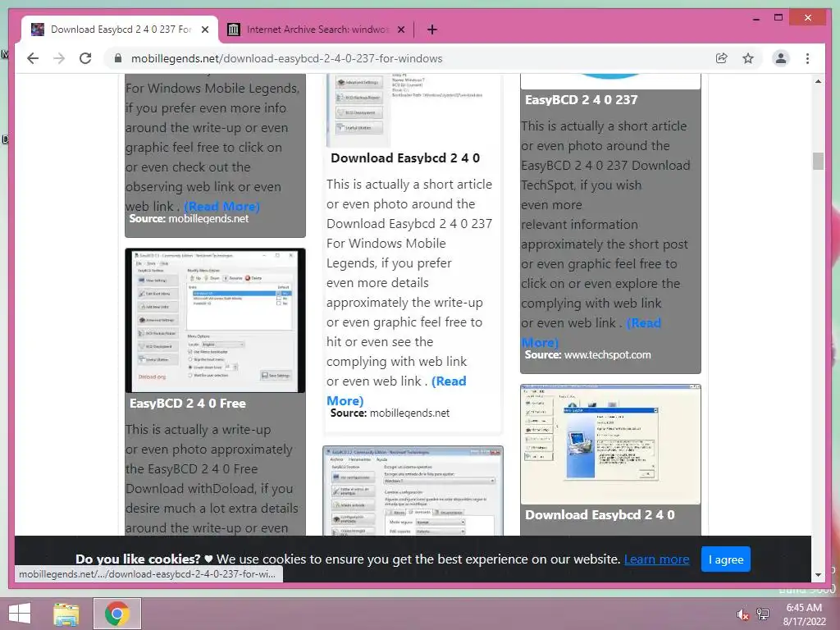Select the Download Easybcd 2 4 0 237 tab
Image resolution: width=840 pixels, height=630 pixels.
(120, 30)
